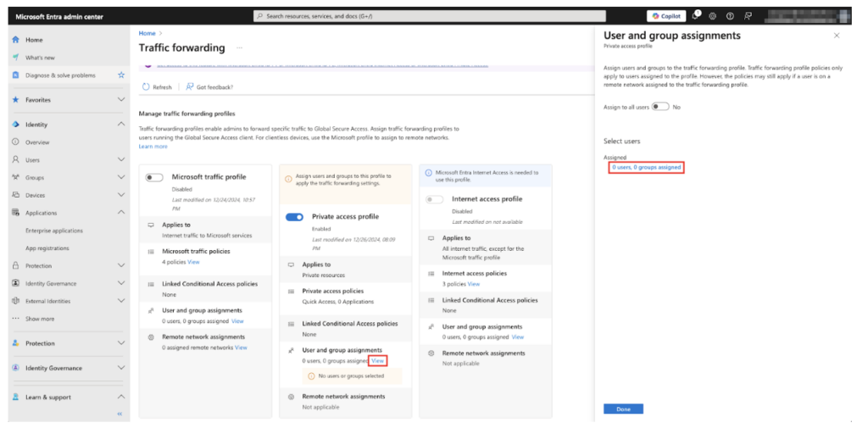The width and height of the screenshot is (868, 434).
Task: Click the Applications grid icon
Action: tap(16, 213)
